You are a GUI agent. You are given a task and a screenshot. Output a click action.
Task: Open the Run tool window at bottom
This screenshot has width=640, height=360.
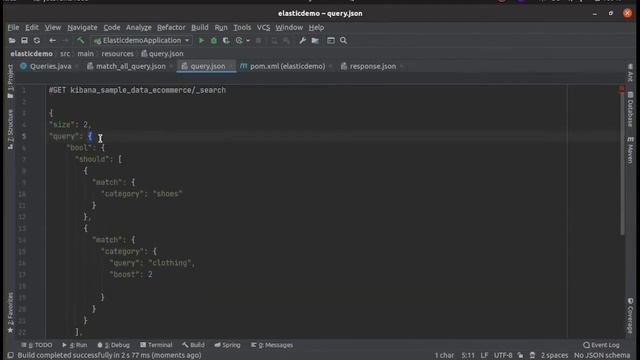75,345
